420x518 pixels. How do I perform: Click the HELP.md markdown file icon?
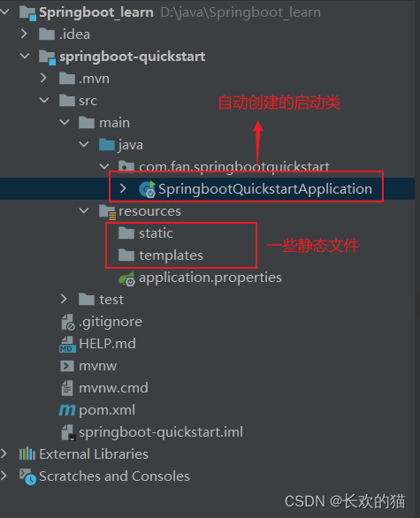click(67, 344)
